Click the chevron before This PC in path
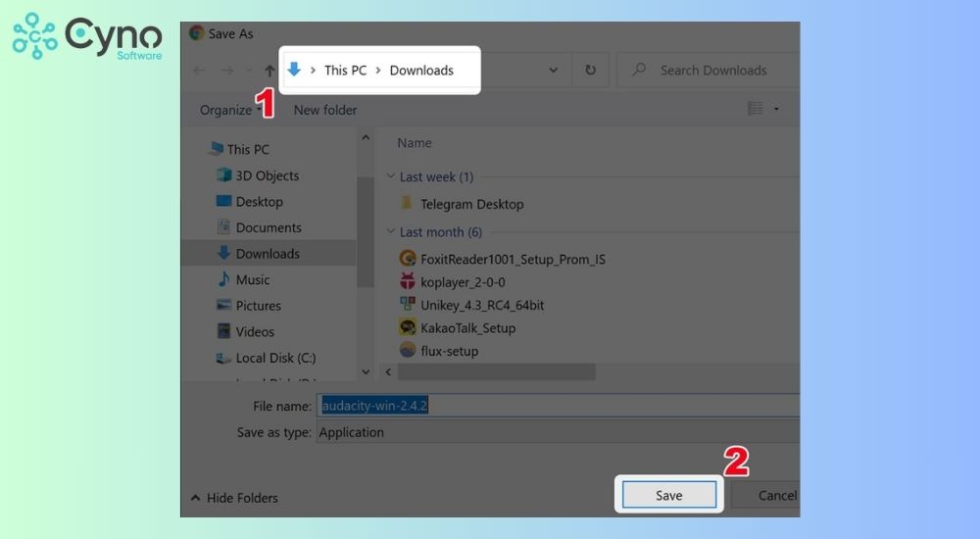 tap(313, 70)
